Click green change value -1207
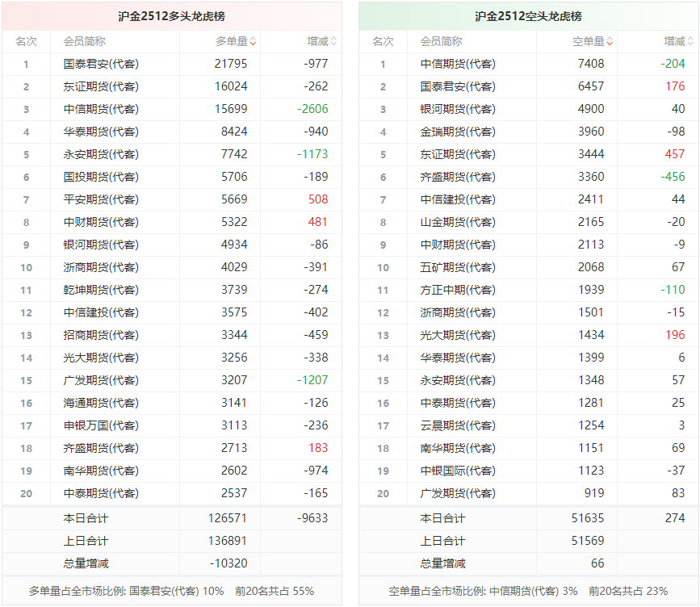 pos(313,380)
